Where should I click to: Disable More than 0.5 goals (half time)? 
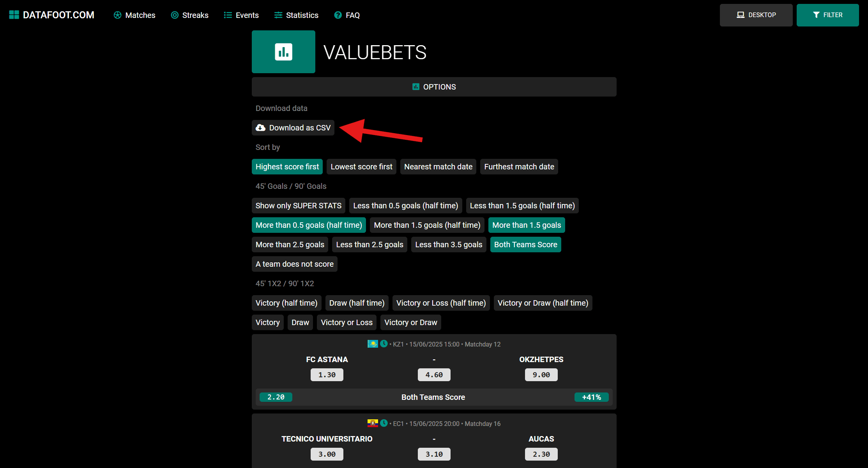tap(309, 225)
